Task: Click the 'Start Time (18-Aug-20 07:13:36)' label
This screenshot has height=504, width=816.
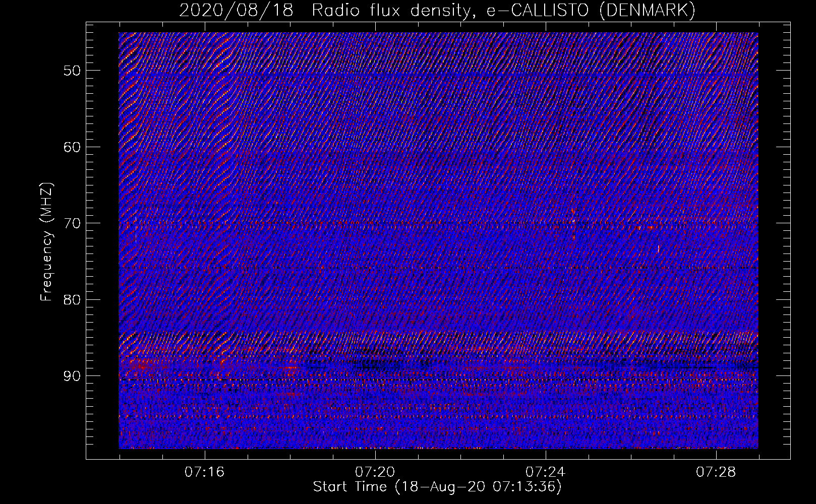Action: (437, 487)
